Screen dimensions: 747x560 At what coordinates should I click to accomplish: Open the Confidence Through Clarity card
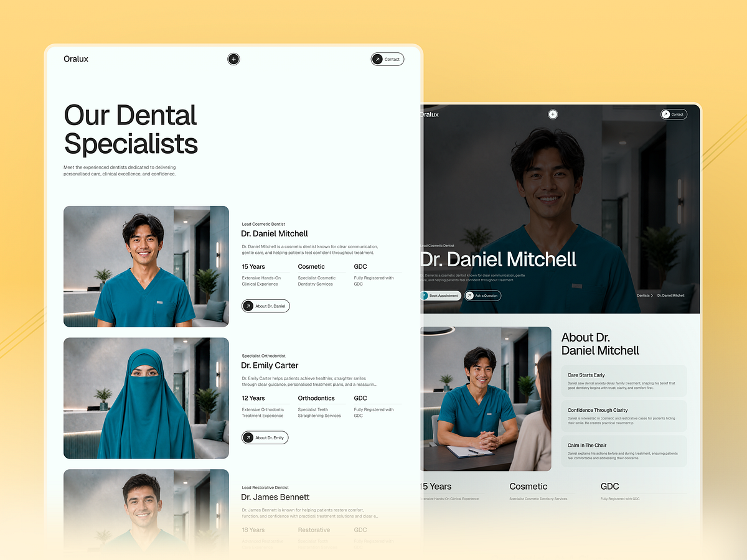click(624, 416)
